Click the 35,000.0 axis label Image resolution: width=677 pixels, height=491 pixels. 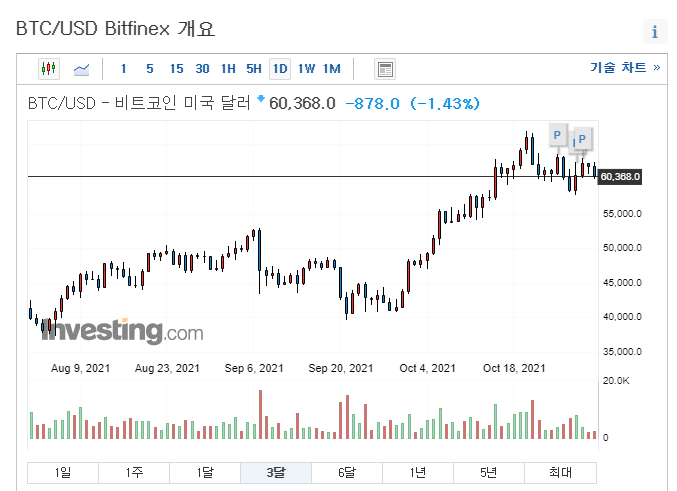tap(622, 352)
